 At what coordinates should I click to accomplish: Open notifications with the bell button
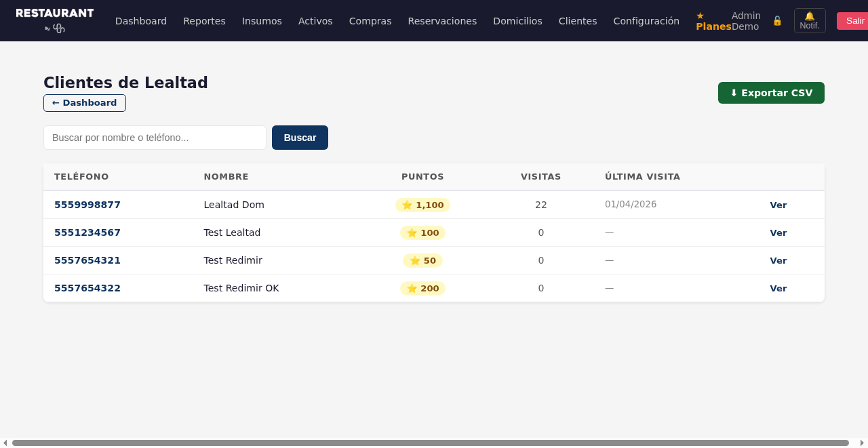(810, 21)
